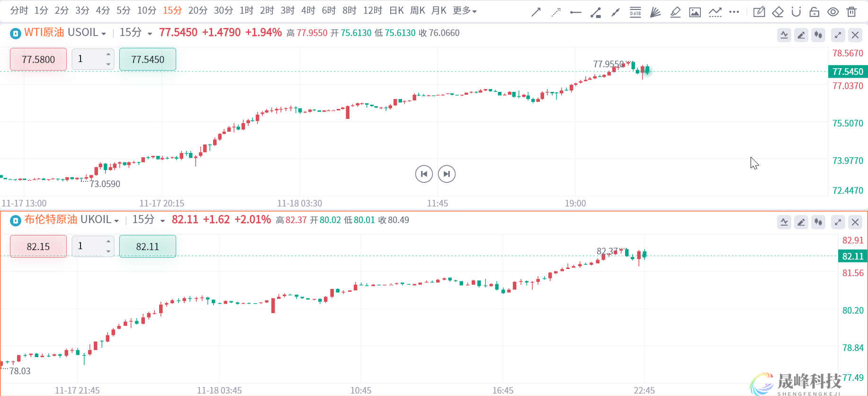Click the UKOIL sell price 82.15 button
Image resolution: width=868 pixels, height=396 pixels.
pos(38,246)
